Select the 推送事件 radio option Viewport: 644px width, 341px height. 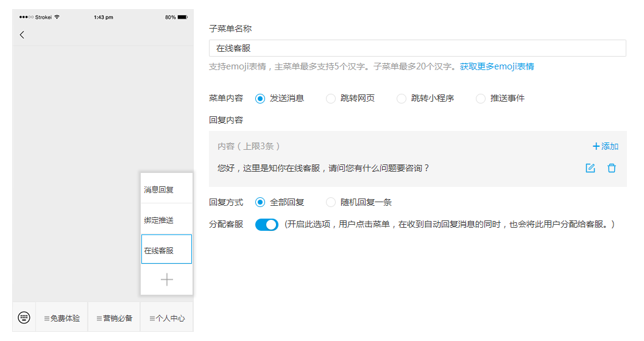tap(481, 99)
